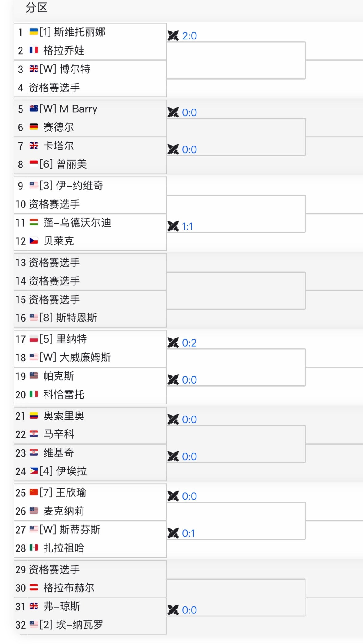The height and width of the screenshot is (644, 363).
Task: Click the Ukraine flag beside 斯维托丽娜
Action: pyautogui.click(x=34, y=32)
